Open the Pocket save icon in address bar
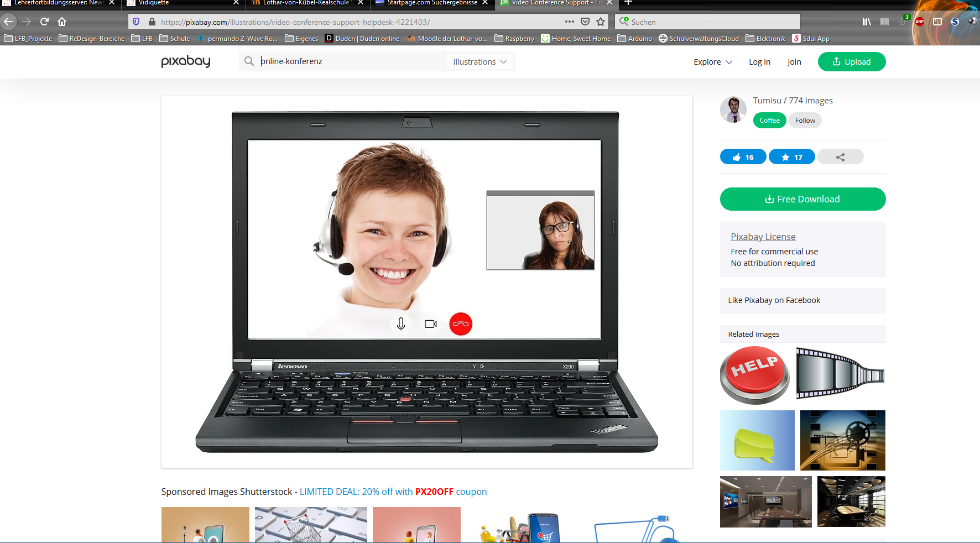Viewport: 980px width, 543px height. coord(585,22)
